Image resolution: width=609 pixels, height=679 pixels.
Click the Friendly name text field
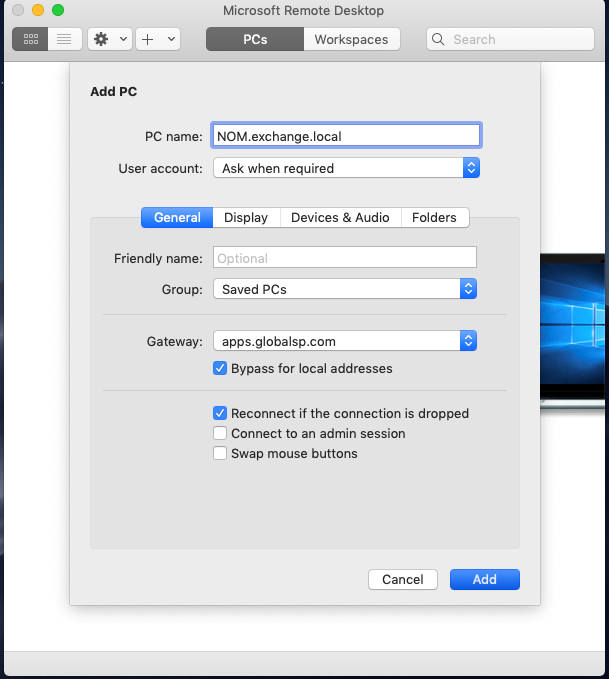coord(344,258)
